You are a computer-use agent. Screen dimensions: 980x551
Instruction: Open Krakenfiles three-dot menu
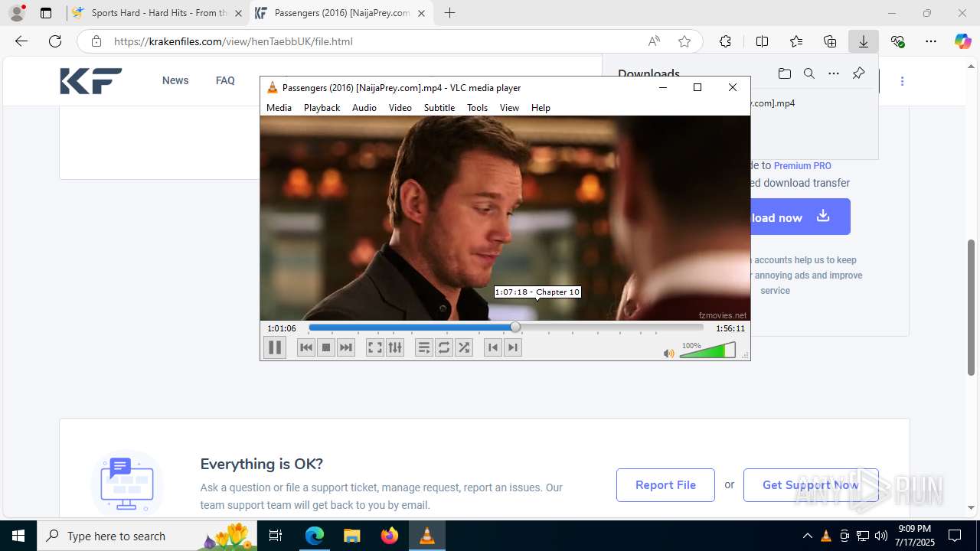click(x=902, y=81)
